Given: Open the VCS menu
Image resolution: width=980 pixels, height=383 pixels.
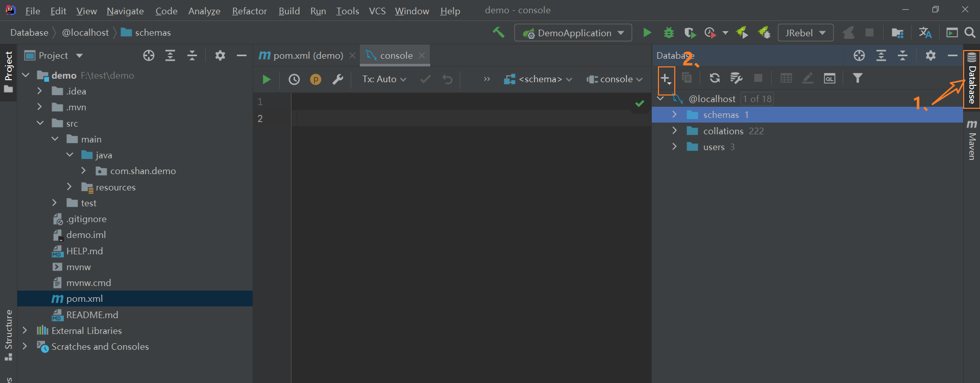Looking at the screenshot, I should (377, 11).
